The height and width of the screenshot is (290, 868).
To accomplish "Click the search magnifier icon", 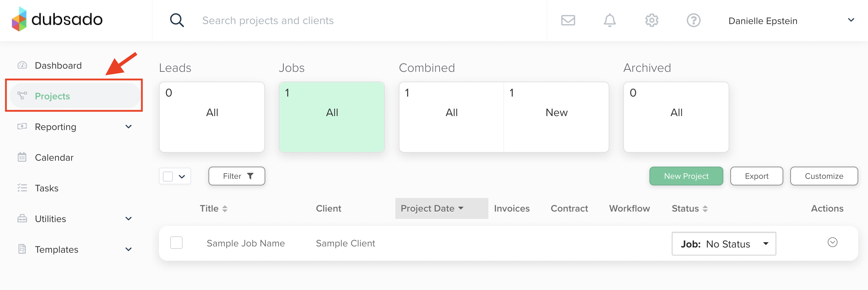I will point(177,21).
